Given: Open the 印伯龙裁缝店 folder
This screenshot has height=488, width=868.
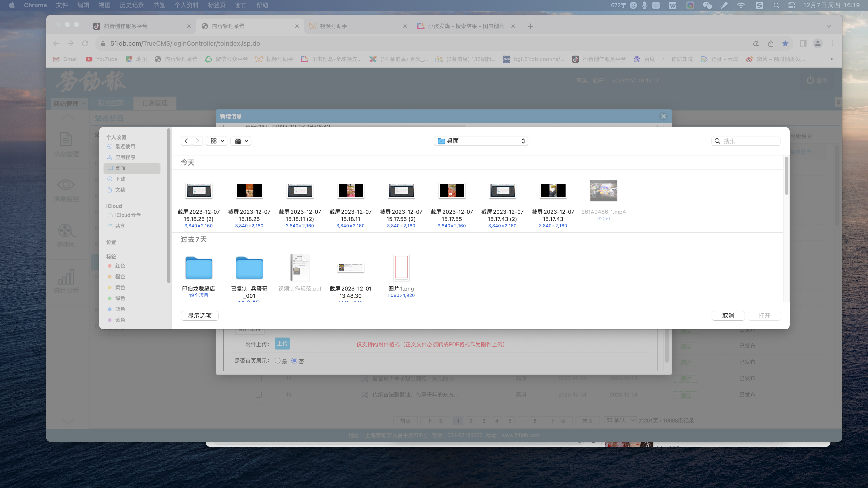Looking at the screenshot, I should coord(199,268).
